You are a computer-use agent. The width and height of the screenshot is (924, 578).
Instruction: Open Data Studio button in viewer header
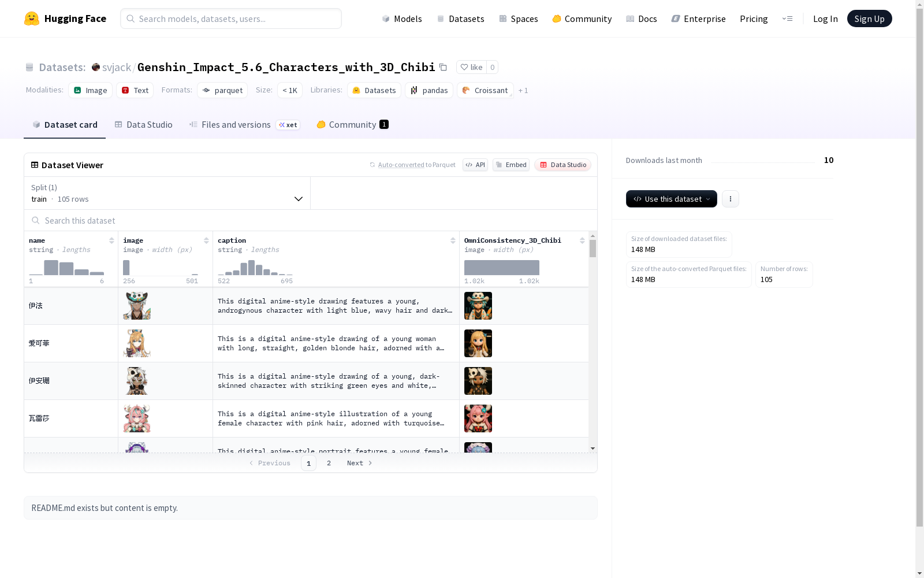click(562, 165)
